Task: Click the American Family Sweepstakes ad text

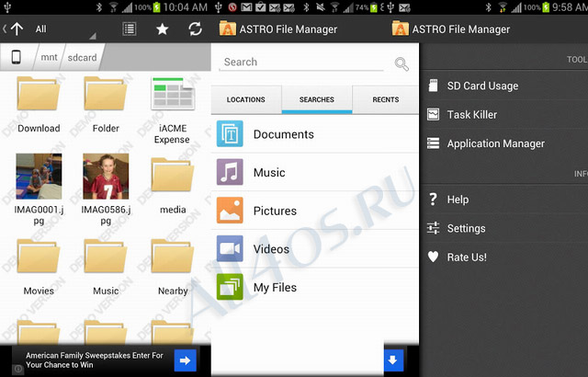Action: pos(94,360)
